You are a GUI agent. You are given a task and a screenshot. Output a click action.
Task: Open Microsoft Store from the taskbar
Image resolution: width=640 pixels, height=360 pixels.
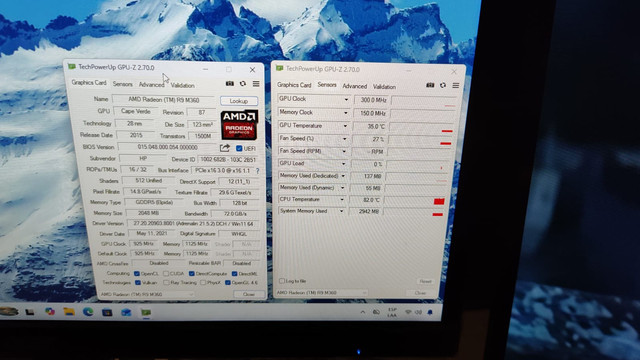(107, 313)
